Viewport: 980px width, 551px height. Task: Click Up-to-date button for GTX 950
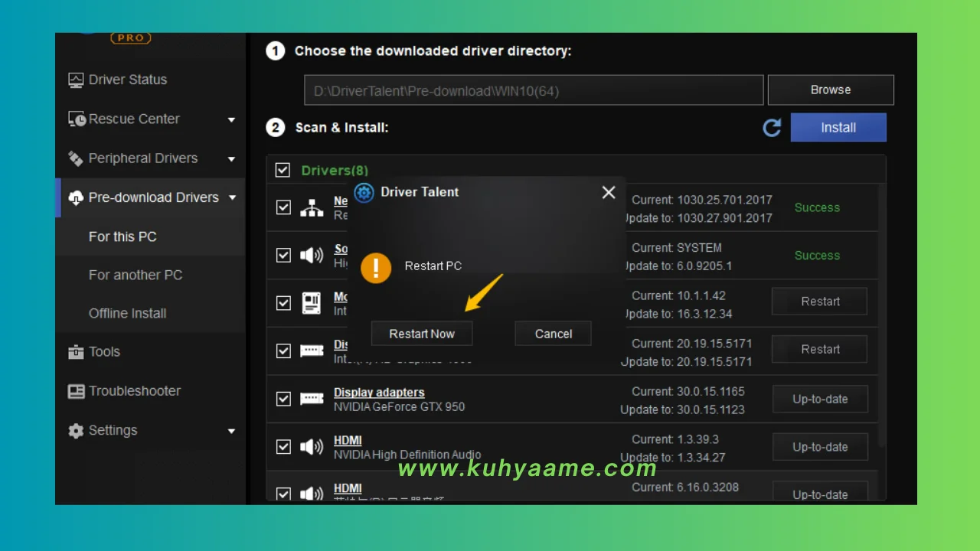click(820, 399)
